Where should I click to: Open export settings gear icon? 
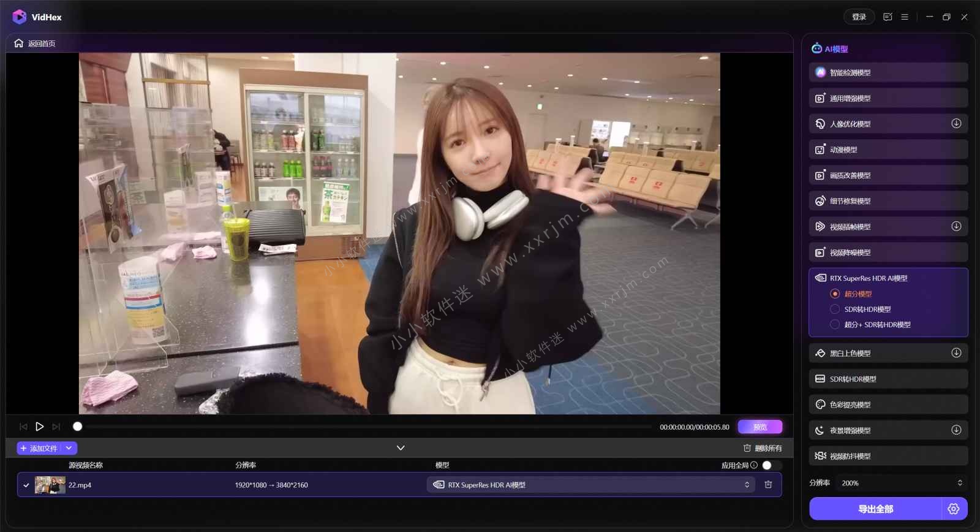953,509
